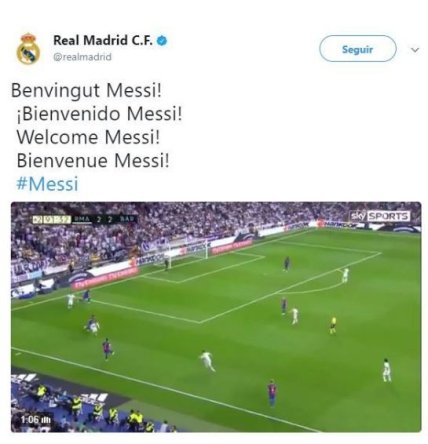
Task: Click the Real Madrid crest avatar
Action: 28,49
